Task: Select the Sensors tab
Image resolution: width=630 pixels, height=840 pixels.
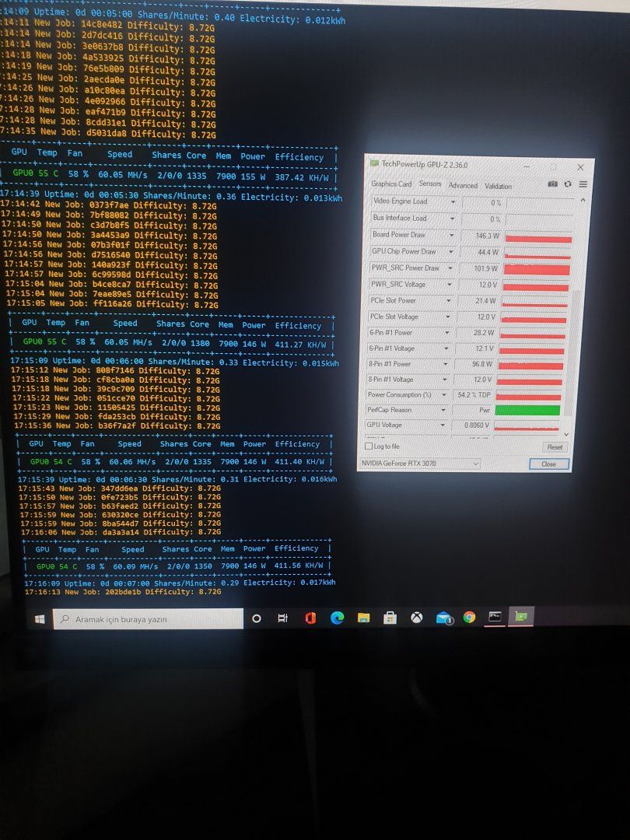Action: pyautogui.click(x=429, y=184)
